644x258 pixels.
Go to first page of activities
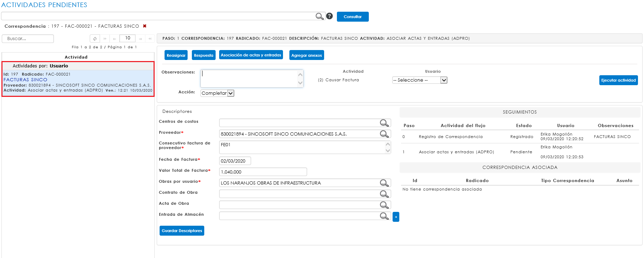tap(105, 39)
